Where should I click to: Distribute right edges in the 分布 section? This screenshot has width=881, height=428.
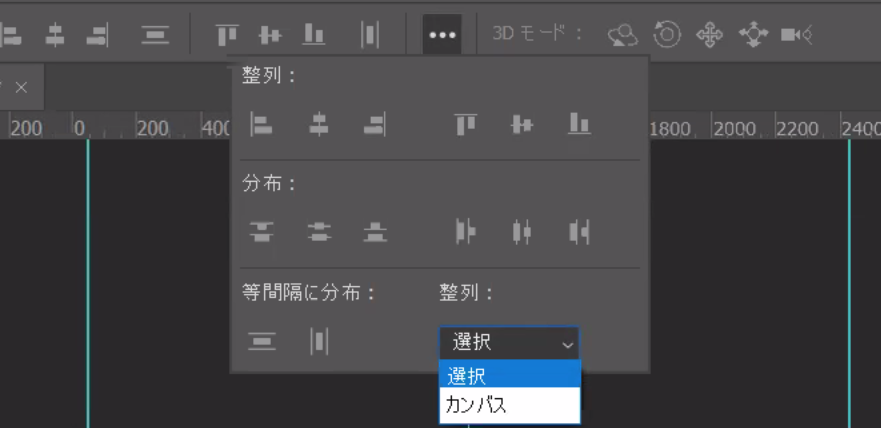pyautogui.click(x=579, y=232)
